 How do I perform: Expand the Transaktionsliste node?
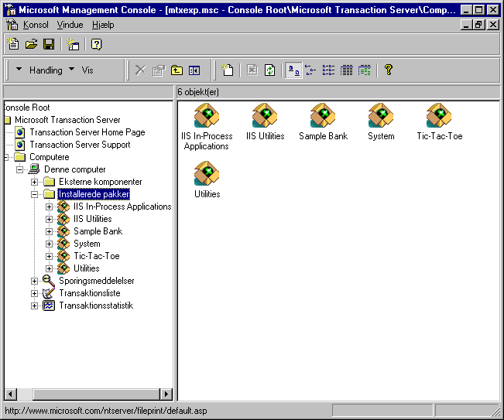coord(34,293)
